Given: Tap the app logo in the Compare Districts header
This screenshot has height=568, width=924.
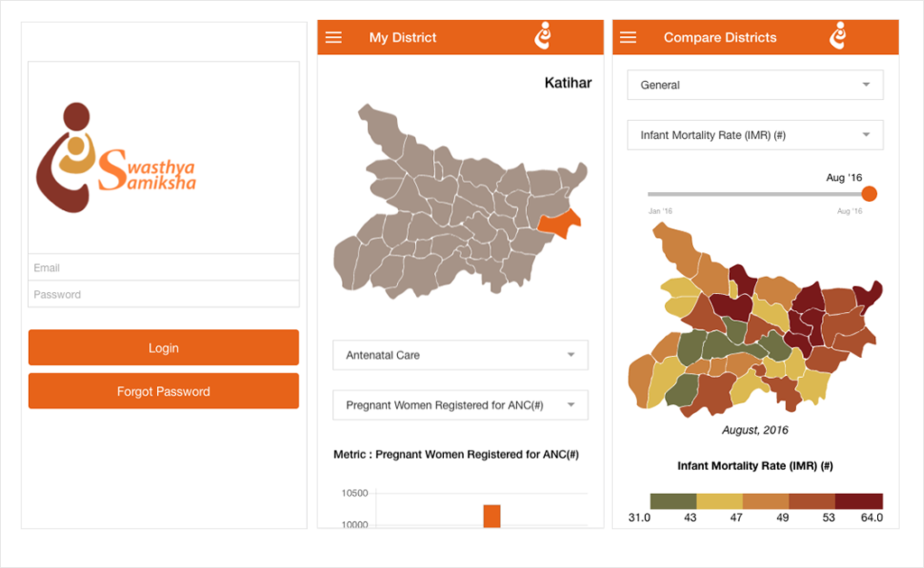Looking at the screenshot, I should coord(838,36).
